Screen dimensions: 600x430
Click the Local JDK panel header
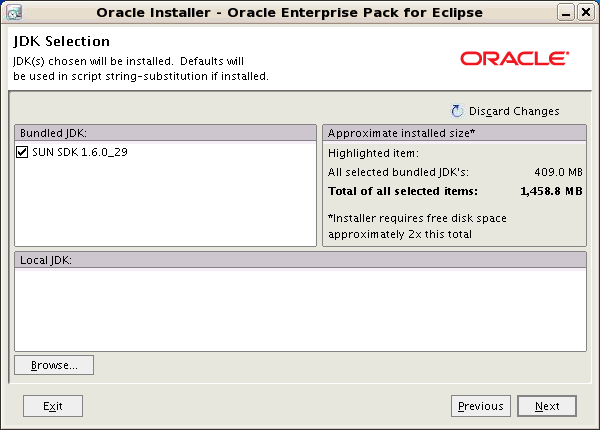pos(300,260)
